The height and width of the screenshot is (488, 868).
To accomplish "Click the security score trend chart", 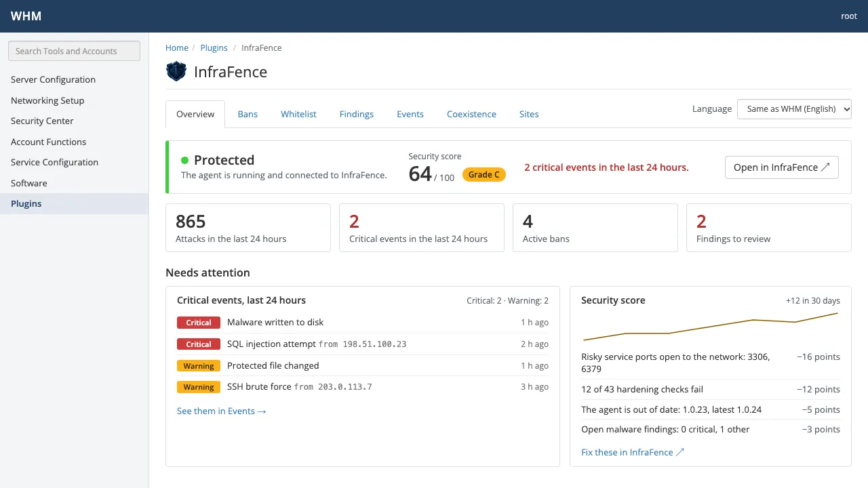I will (x=711, y=327).
